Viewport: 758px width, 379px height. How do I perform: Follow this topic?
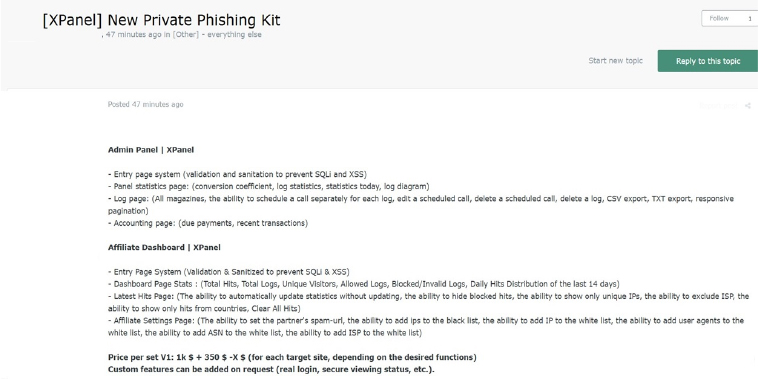click(719, 18)
